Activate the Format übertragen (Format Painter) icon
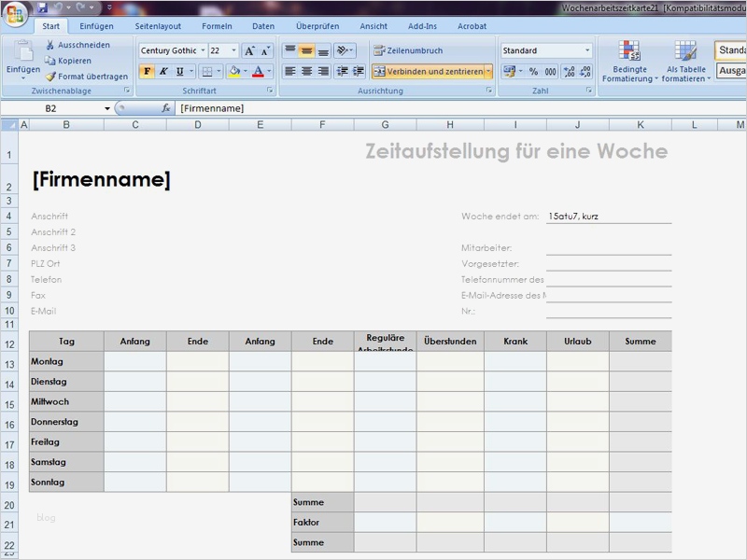This screenshot has height=560, width=747. click(49, 75)
